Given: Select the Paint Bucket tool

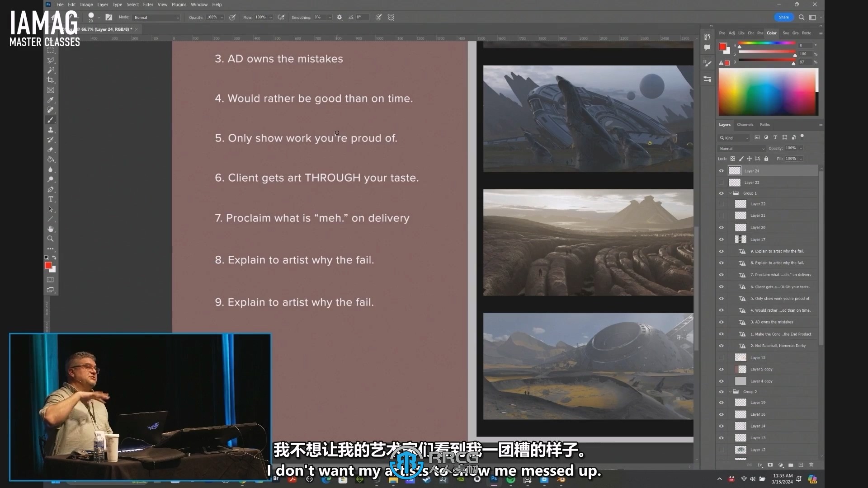Looking at the screenshot, I should click(x=51, y=160).
